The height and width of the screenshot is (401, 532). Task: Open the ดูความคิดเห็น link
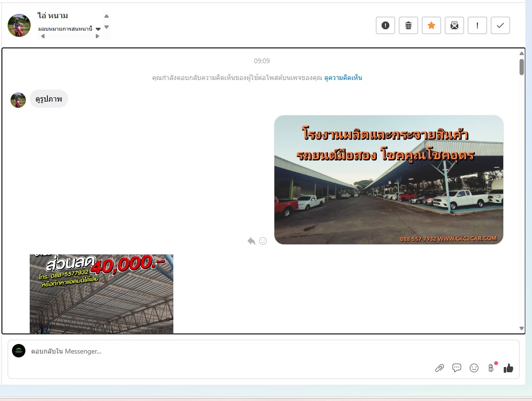coord(343,78)
